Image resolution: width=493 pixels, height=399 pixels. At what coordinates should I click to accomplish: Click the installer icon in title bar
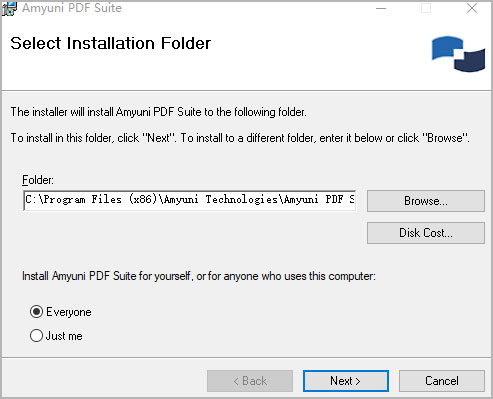coord(9,8)
